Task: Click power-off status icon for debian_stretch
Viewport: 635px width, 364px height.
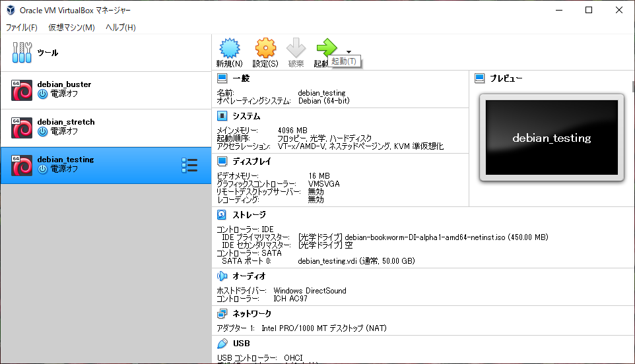Action: (42, 132)
